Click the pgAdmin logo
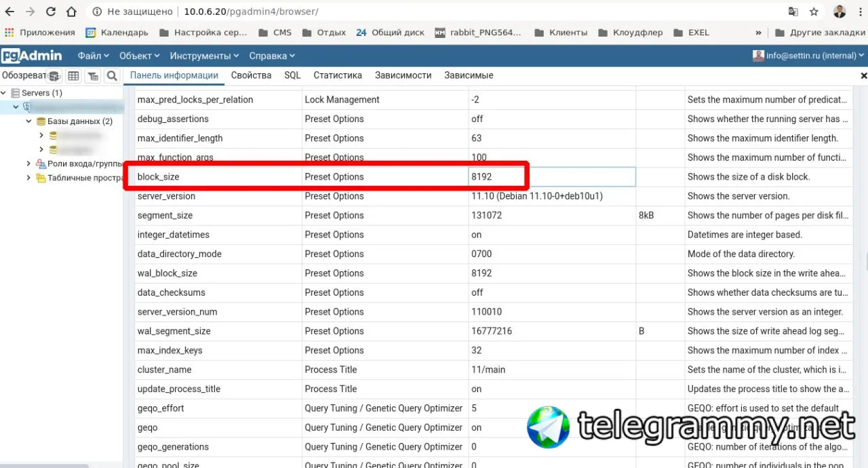 32,56
